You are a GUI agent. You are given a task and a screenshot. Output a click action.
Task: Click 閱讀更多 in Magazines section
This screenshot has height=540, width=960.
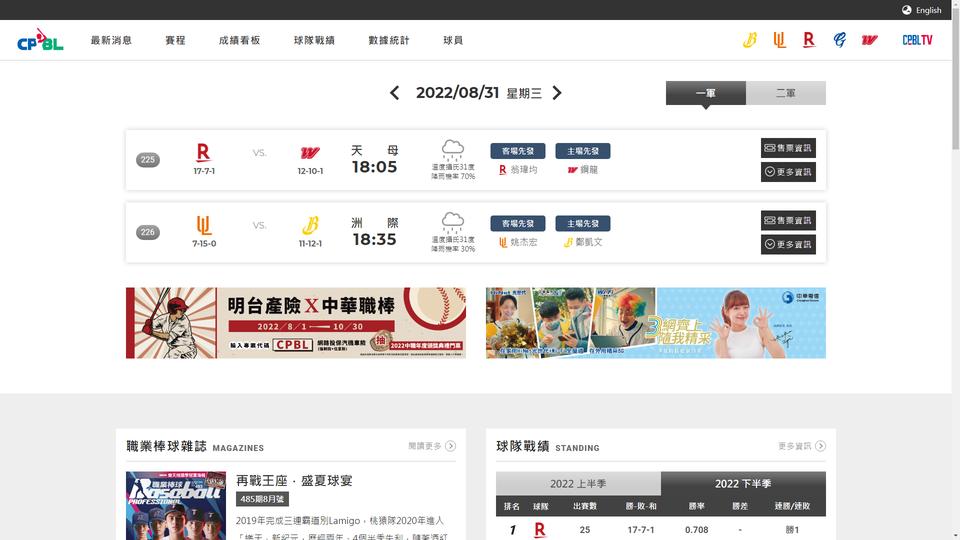click(432, 446)
